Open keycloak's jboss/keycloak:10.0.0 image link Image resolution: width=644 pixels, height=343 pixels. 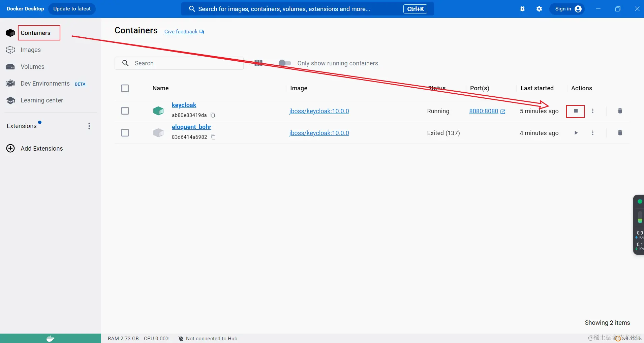click(x=319, y=111)
